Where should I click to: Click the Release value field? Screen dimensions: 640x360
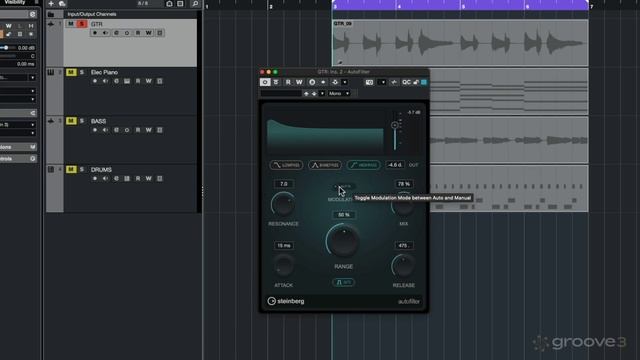pos(403,245)
